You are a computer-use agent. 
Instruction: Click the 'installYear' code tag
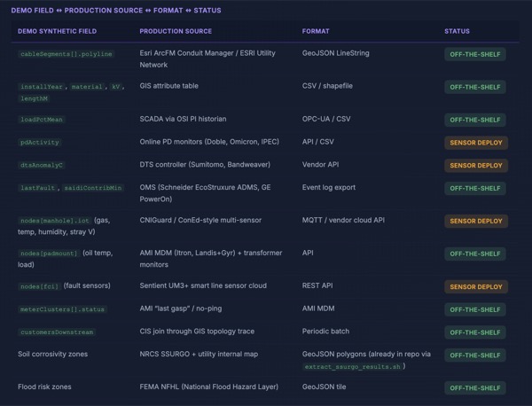pyautogui.click(x=42, y=87)
